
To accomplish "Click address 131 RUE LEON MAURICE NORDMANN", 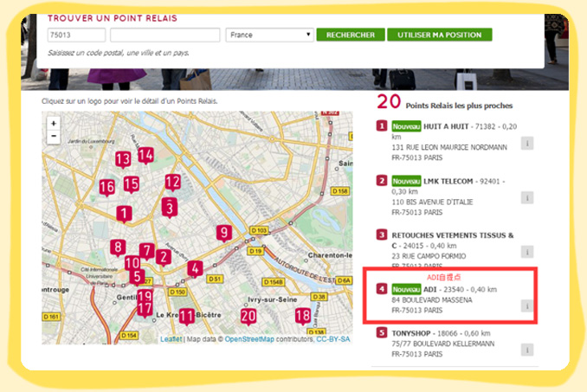I will point(449,147).
